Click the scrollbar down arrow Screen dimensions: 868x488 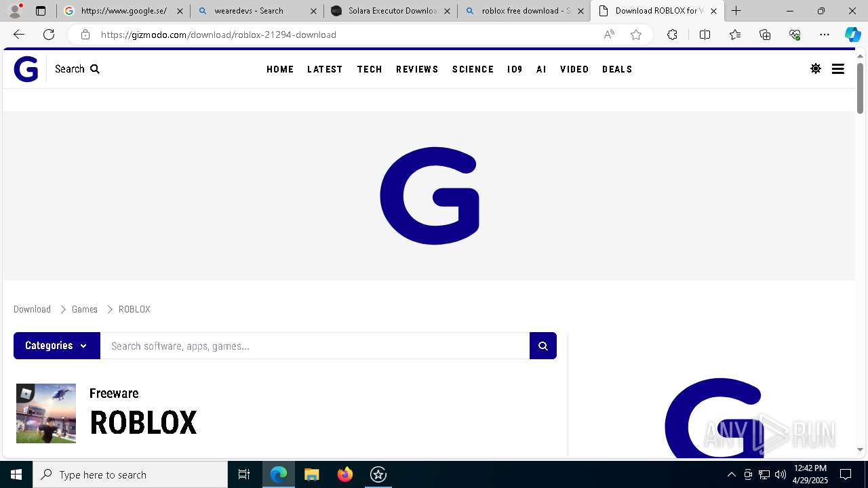pyautogui.click(x=860, y=449)
